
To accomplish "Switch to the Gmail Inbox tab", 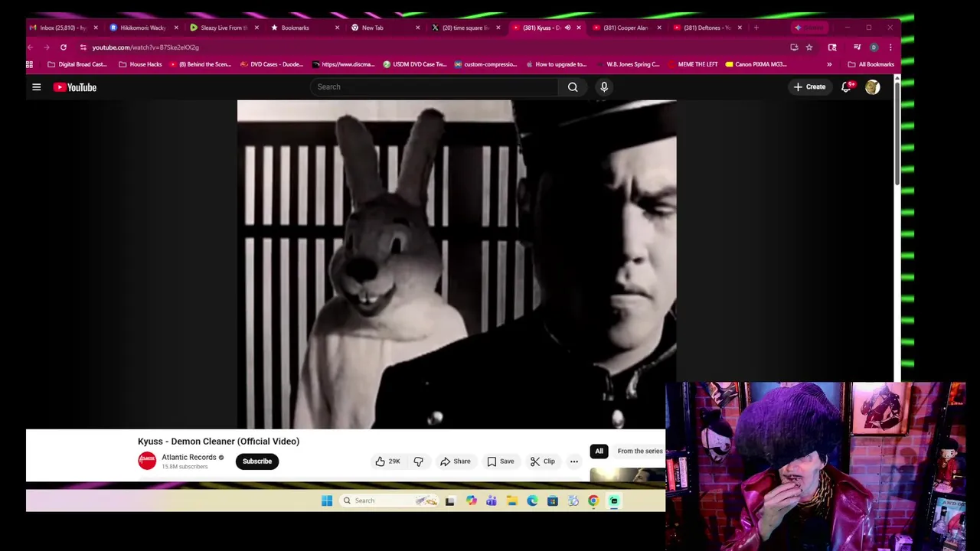I will [x=63, y=28].
